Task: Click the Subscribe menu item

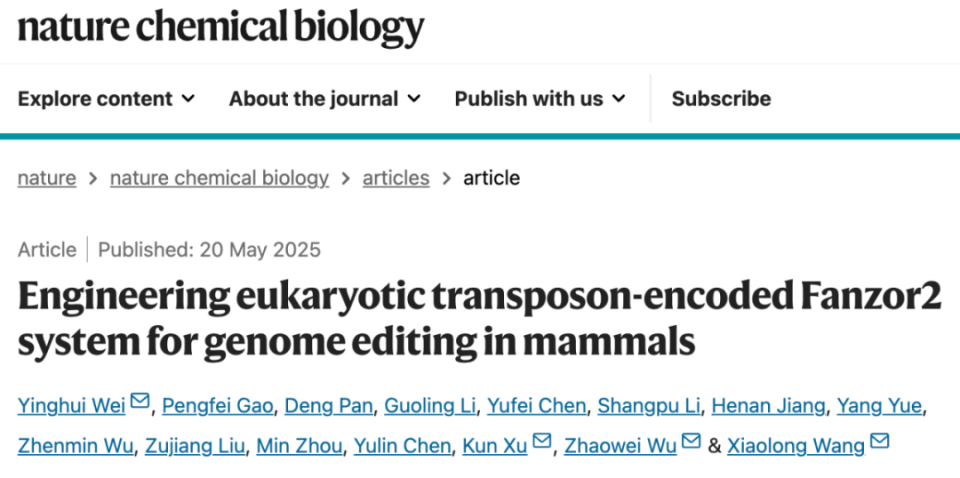Action: pyautogui.click(x=721, y=99)
